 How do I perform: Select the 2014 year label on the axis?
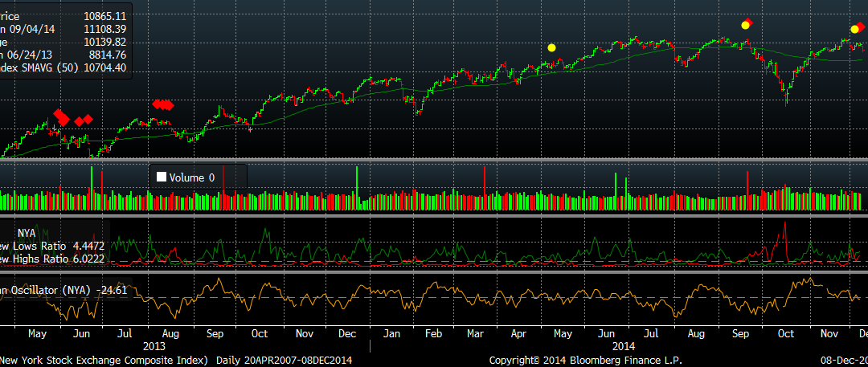[624, 346]
